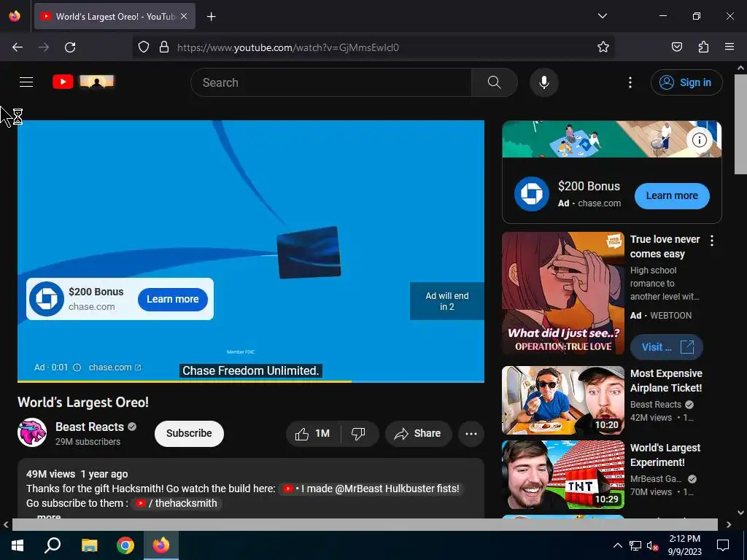Click ad info icon beside Ad 0:01
Viewport: 747px width, 560px height.
77,367
